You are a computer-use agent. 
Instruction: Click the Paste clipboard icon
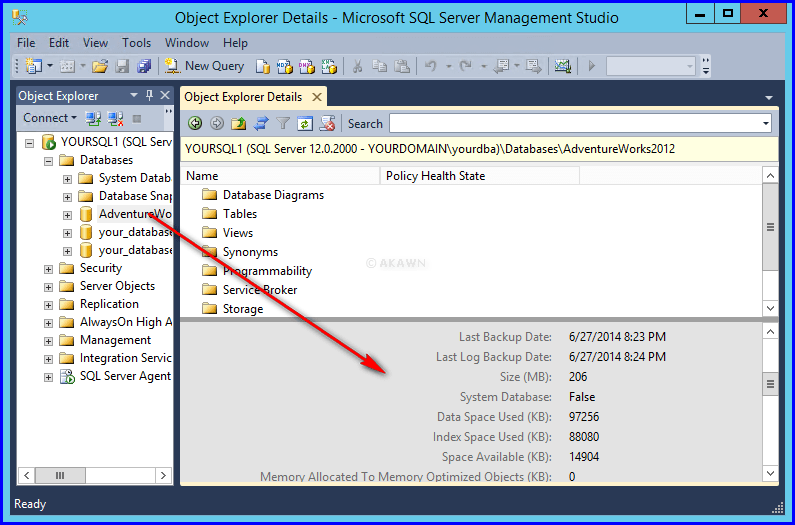click(x=402, y=66)
